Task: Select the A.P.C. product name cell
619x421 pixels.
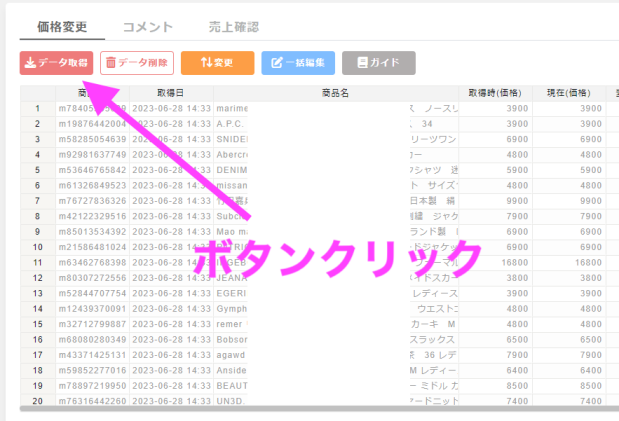Action: pyautogui.click(x=232, y=124)
